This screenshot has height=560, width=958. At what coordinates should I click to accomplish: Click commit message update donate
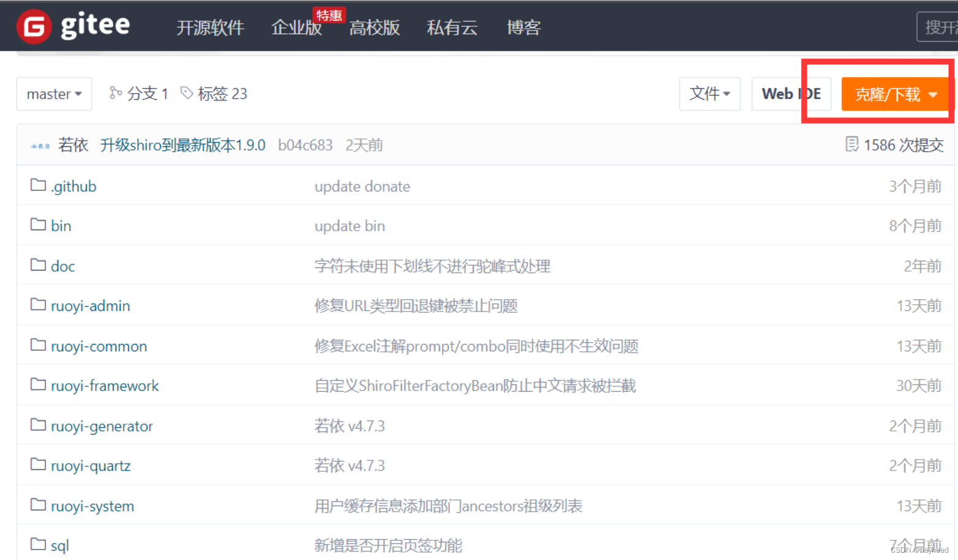coord(362,186)
